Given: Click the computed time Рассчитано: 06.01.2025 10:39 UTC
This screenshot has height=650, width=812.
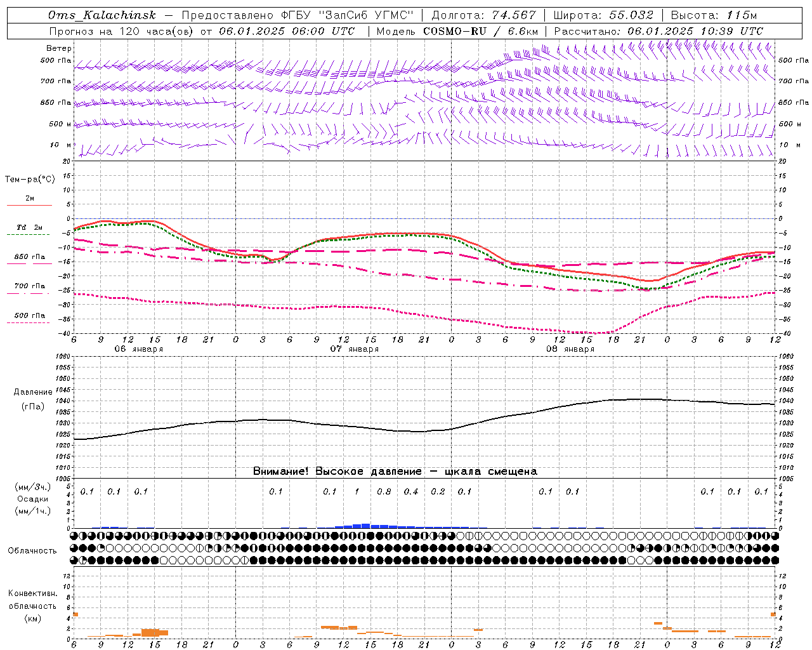Looking at the screenshot, I should pos(658,31).
